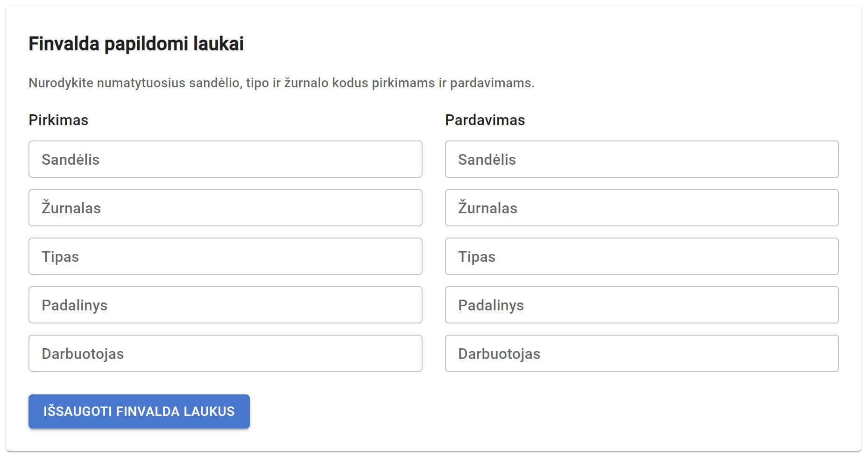Open the Sandėlis dropdown under Pardavimas
The image size is (868, 456).
pos(642,159)
